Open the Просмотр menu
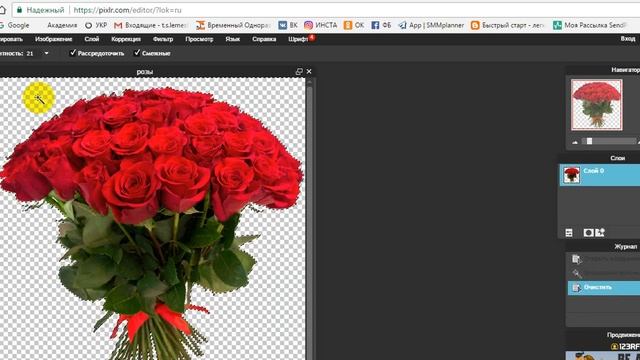This screenshot has height=360, width=640. (x=199, y=39)
